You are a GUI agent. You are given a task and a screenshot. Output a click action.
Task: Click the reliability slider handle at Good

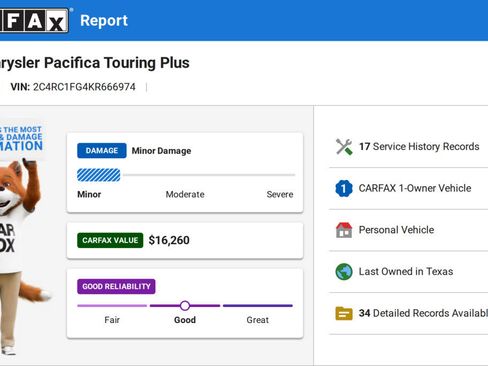tap(185, 306)
